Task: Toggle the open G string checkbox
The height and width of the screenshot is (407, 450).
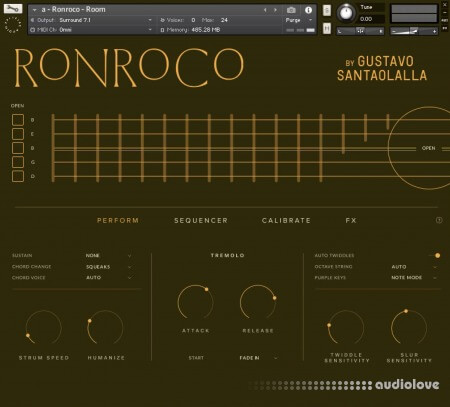Action: [x=18, y=162]
